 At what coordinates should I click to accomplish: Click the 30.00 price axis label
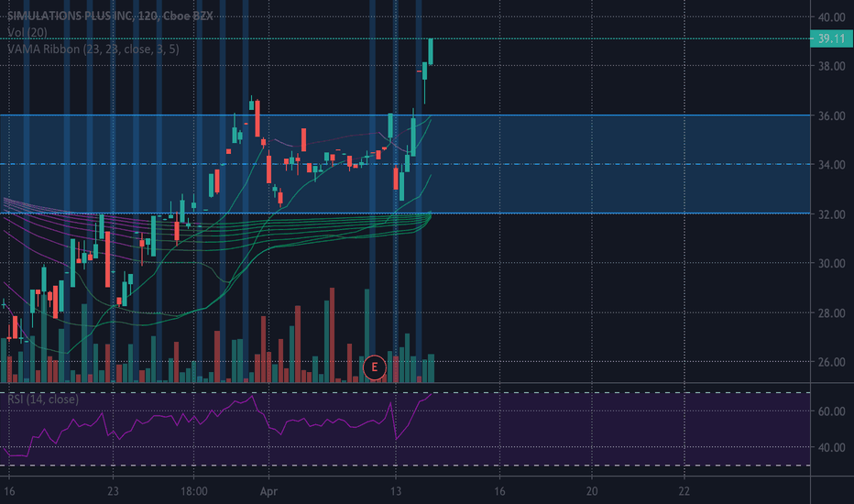pos(831,263)
